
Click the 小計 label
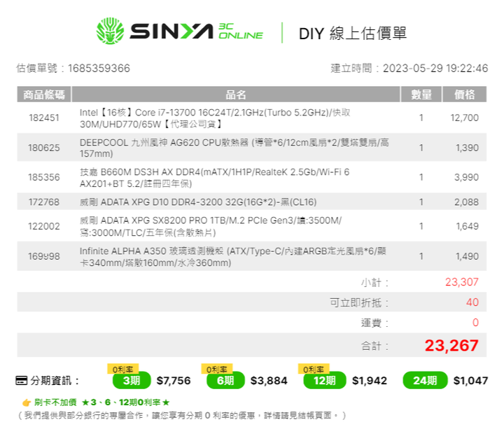(x=374, y=283)
